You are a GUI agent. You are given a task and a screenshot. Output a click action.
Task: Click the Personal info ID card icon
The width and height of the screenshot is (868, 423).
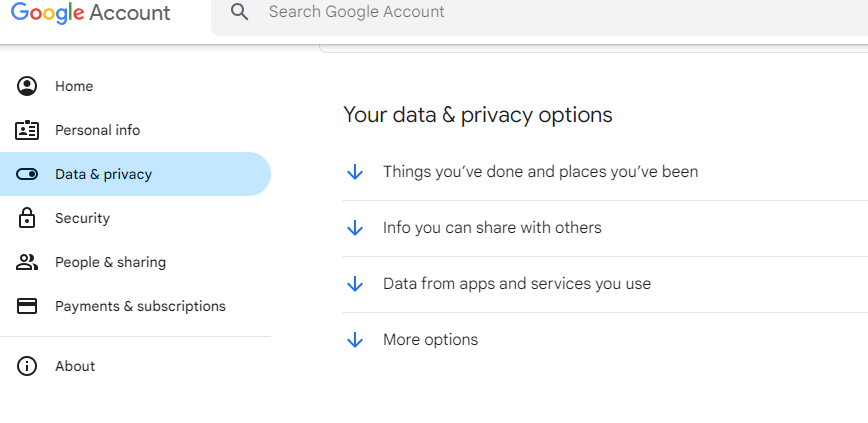pyautogui.click(x=27, y=130)
